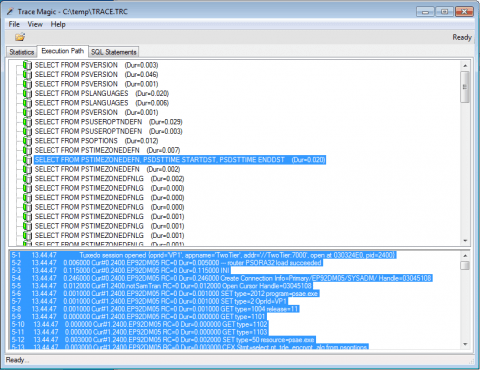Switch to the Statistics tab
Image resolution: width=480 pixels, height=370 pixels.
(x=22, y=52)
